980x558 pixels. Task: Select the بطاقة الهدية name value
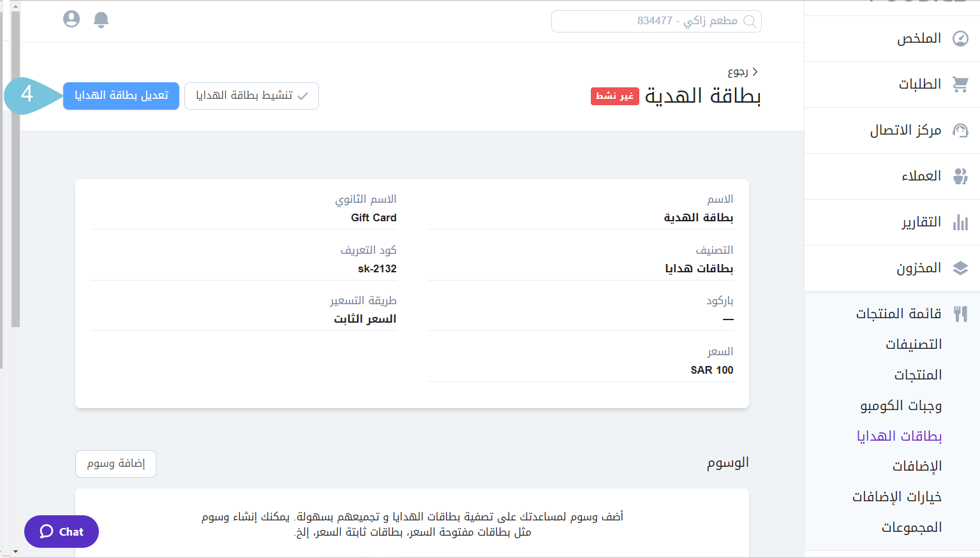click(x=699, y=217)
